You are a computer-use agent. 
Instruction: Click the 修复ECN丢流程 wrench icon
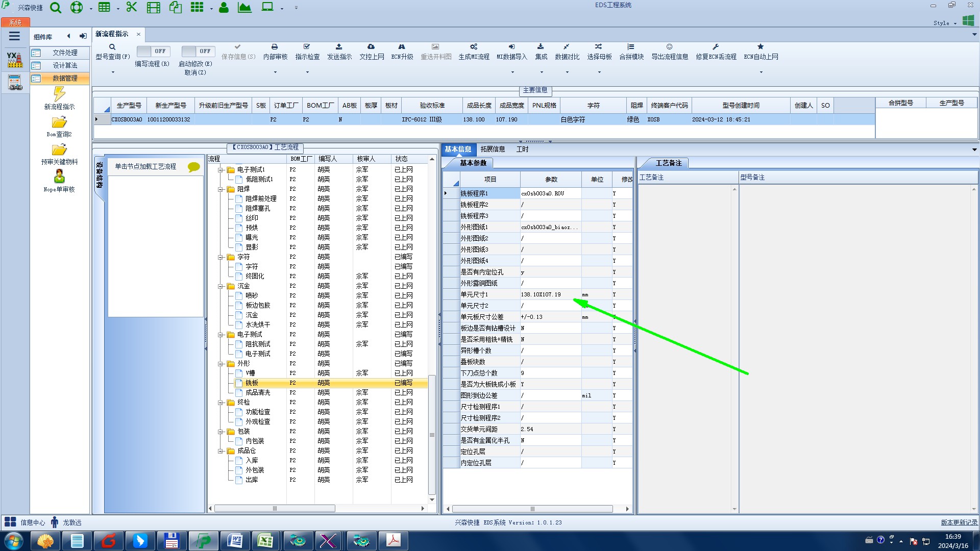(x=716, y=47)
